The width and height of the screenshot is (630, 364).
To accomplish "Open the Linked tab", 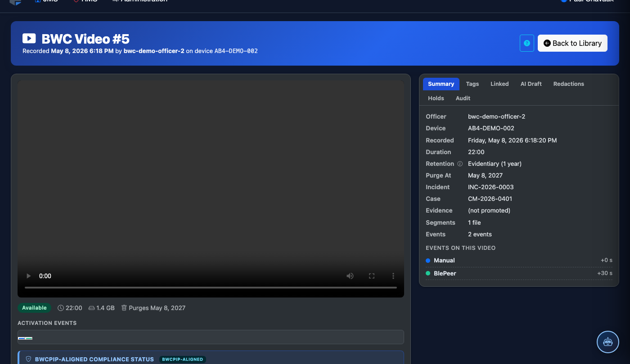I will click(x=499, y=84).
